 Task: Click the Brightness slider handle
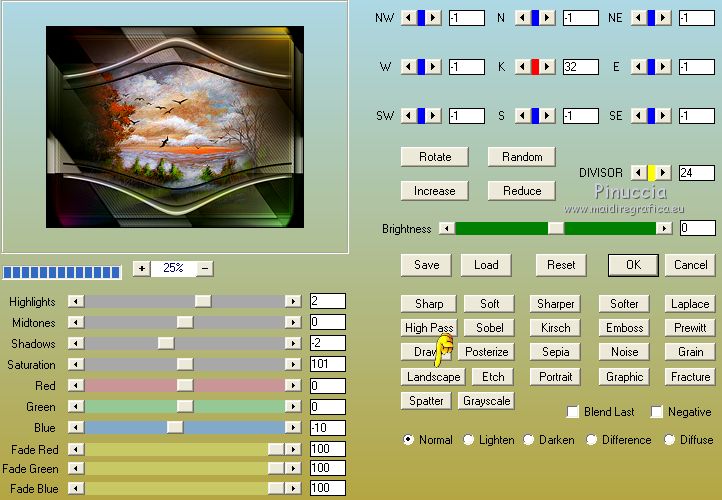(x=556, y=228)
